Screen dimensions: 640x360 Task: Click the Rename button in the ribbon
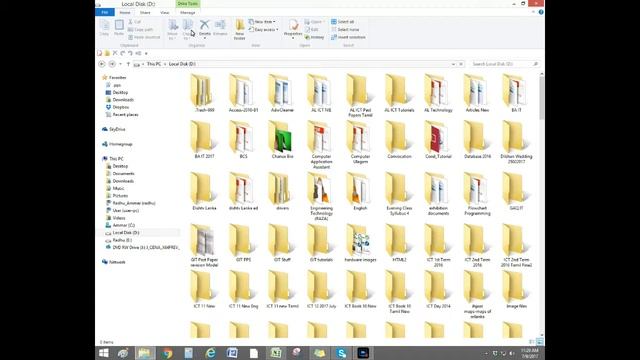[220, 28]
